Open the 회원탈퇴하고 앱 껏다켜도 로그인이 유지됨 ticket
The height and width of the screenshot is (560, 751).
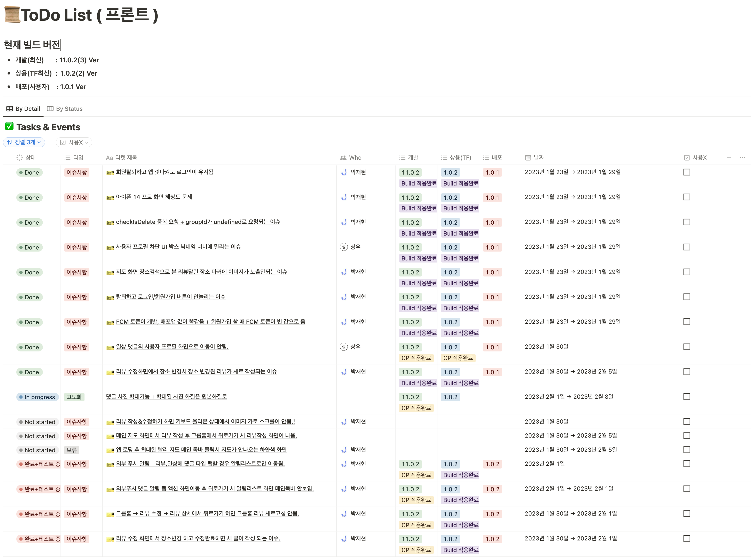coord(164,172)
